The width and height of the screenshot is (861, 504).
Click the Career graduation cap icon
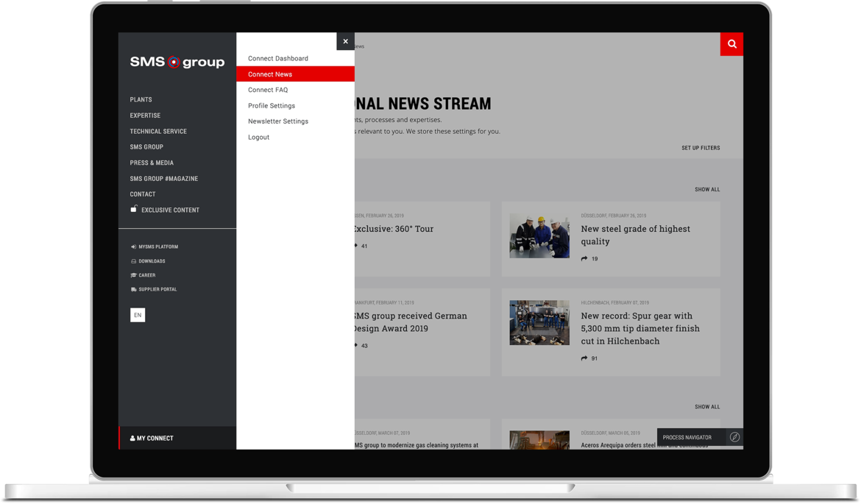coord(133,275)
